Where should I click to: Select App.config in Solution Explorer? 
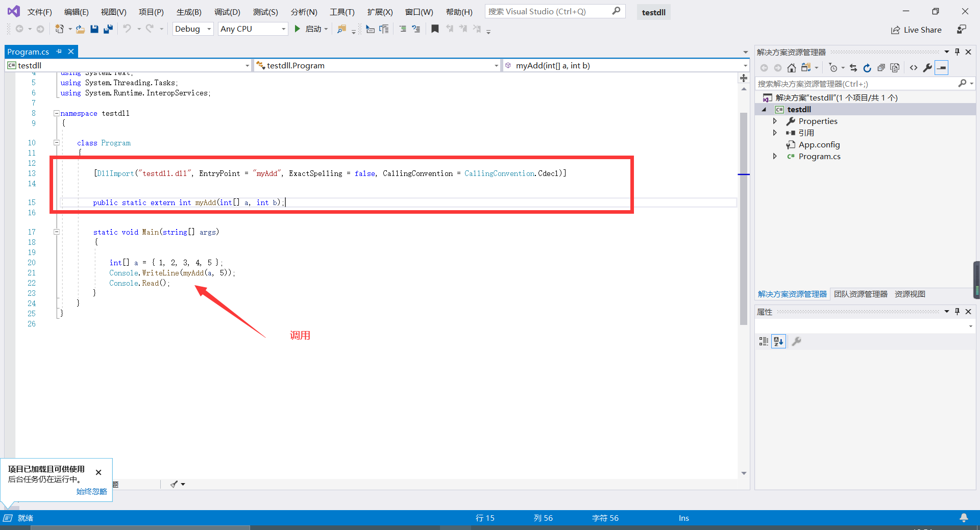[819, 144]
